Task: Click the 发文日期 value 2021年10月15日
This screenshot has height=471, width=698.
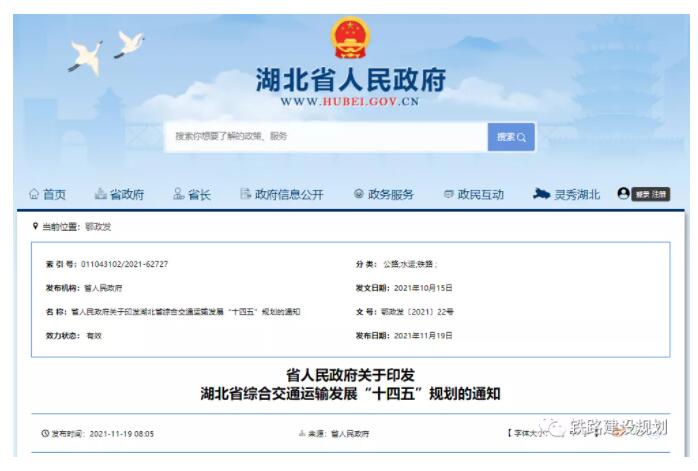Action: pyautogui.click(x=423, y=288)
